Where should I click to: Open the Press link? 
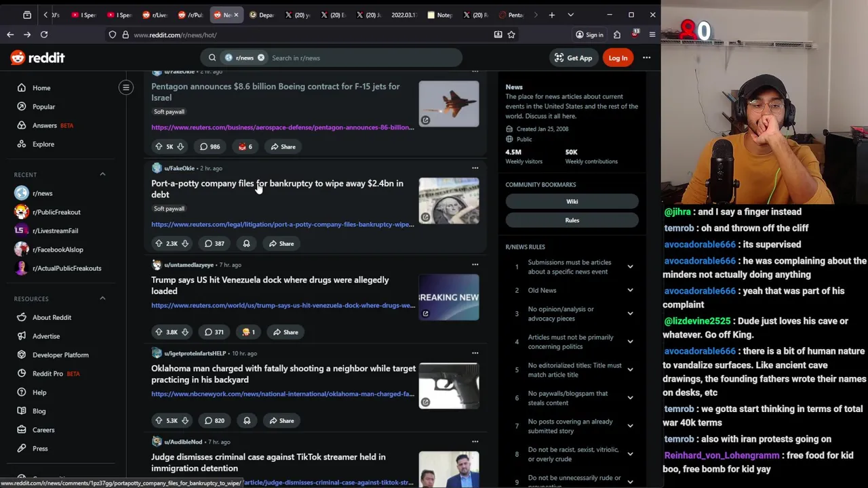(x=40, y=449)
